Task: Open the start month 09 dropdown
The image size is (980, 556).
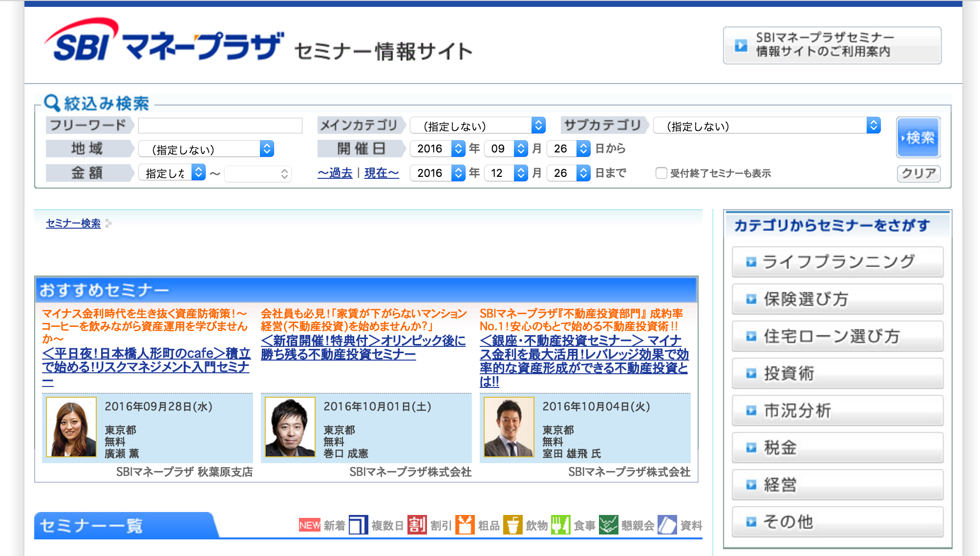Action: point(506,149)
